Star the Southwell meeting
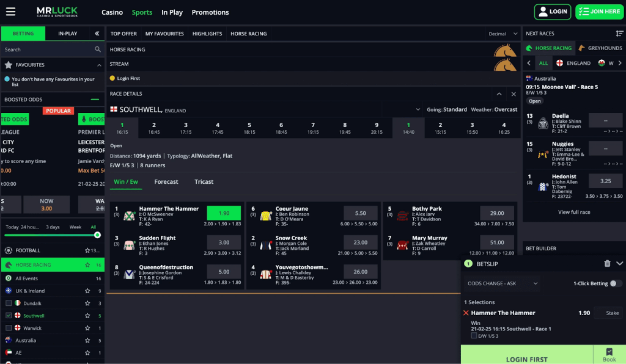 tap(87, 315)
